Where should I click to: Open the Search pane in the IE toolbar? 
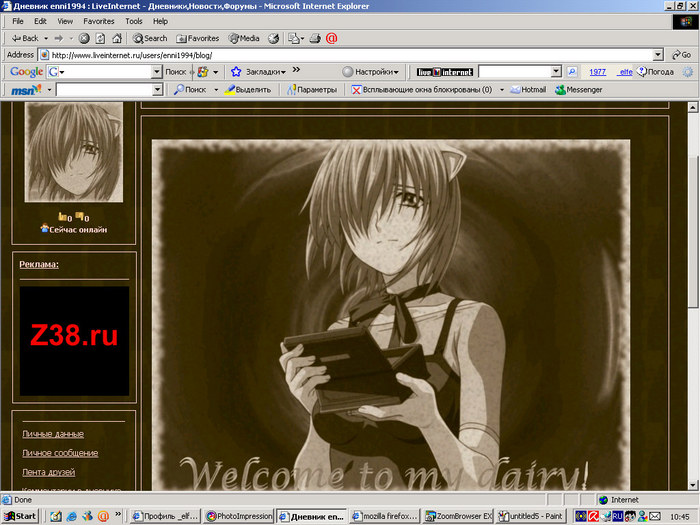[x=150, y=38]
